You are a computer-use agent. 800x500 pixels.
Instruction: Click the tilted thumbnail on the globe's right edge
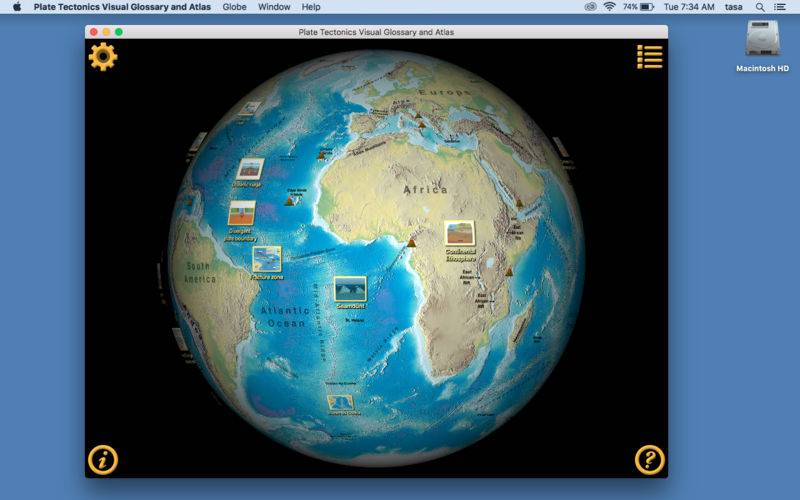pyautogui.click(x=560, y=147)
